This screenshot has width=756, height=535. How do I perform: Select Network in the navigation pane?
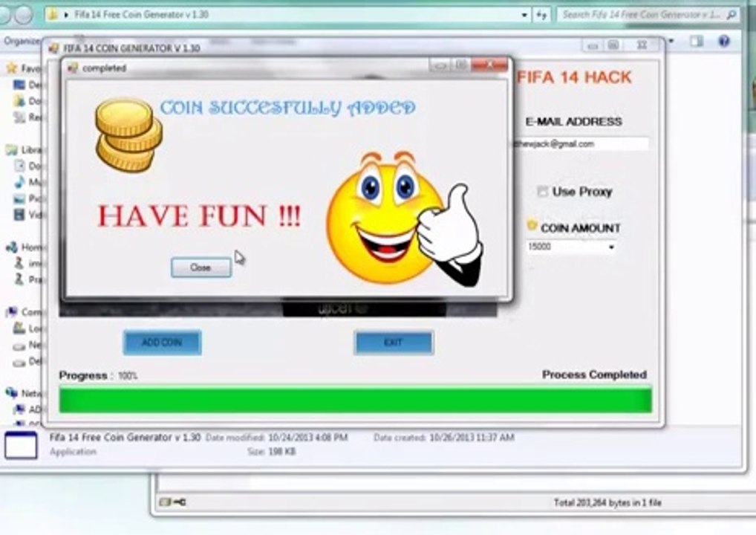(x=23, y=393)
